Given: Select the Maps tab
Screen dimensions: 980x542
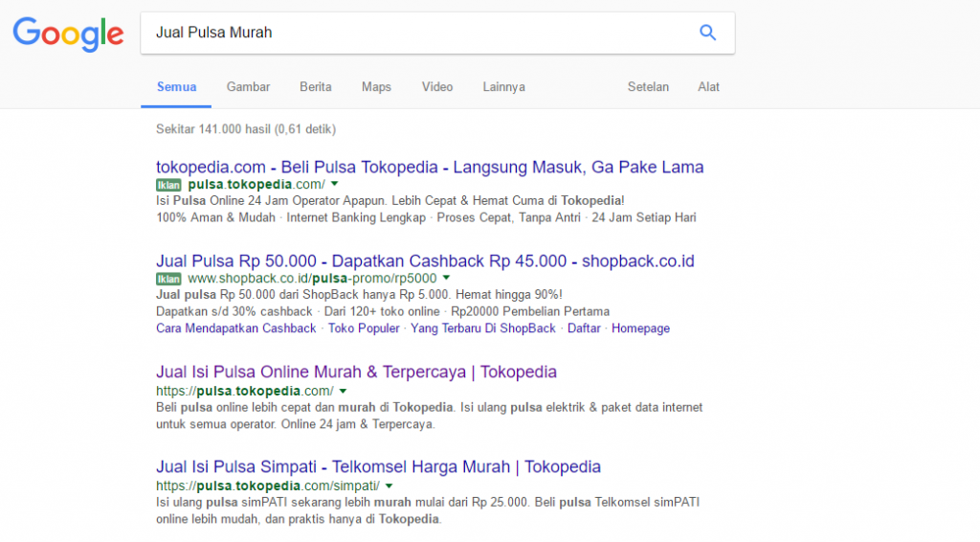Looking at the screenshot, I should pos(376,87).
